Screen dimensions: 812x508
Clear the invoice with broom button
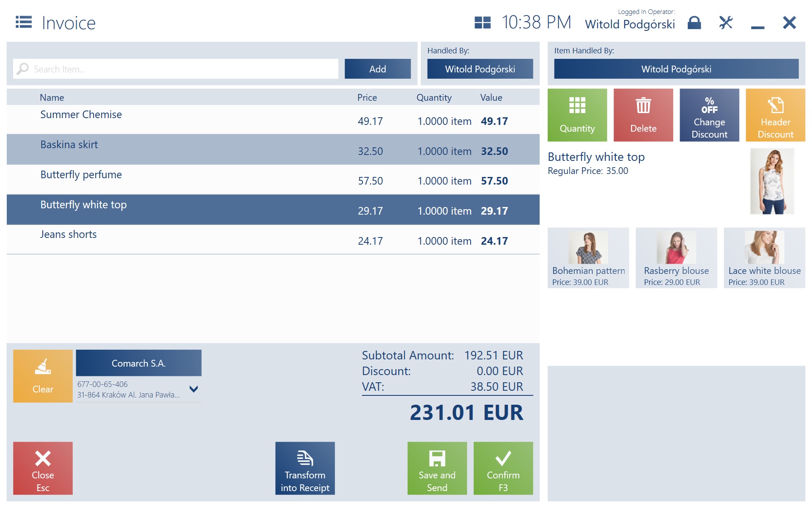tap(43, 376)
